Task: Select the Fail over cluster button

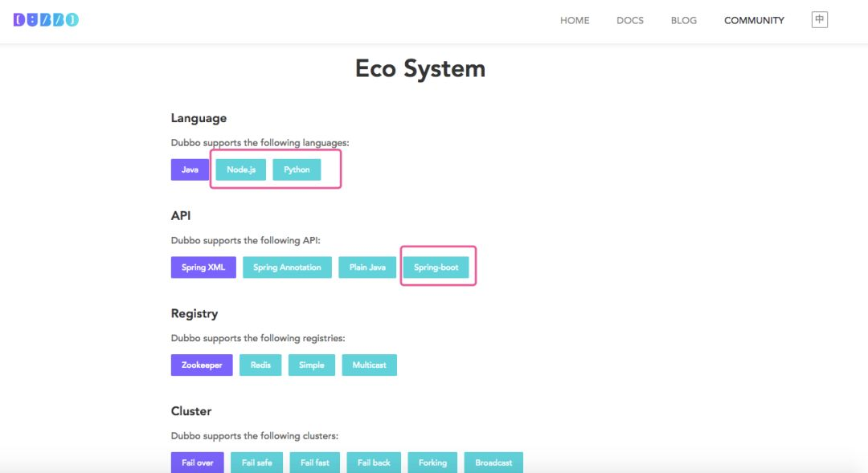Action: 198,463
